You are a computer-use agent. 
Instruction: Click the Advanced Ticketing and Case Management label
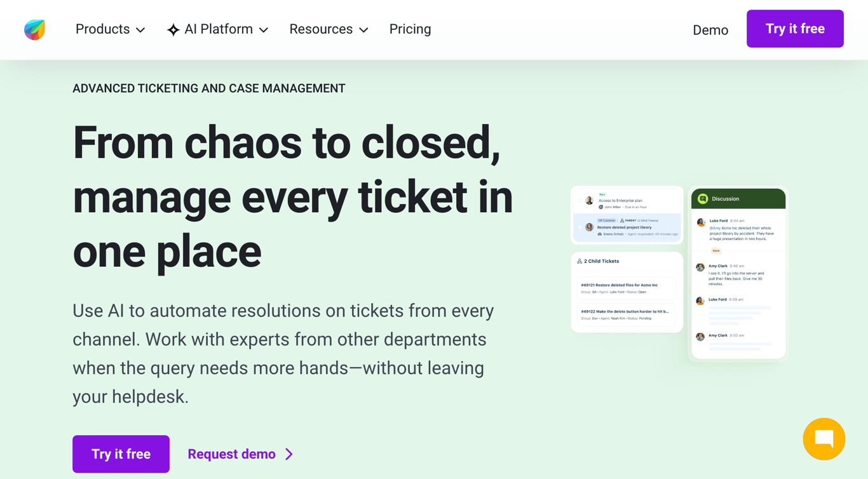209,88
